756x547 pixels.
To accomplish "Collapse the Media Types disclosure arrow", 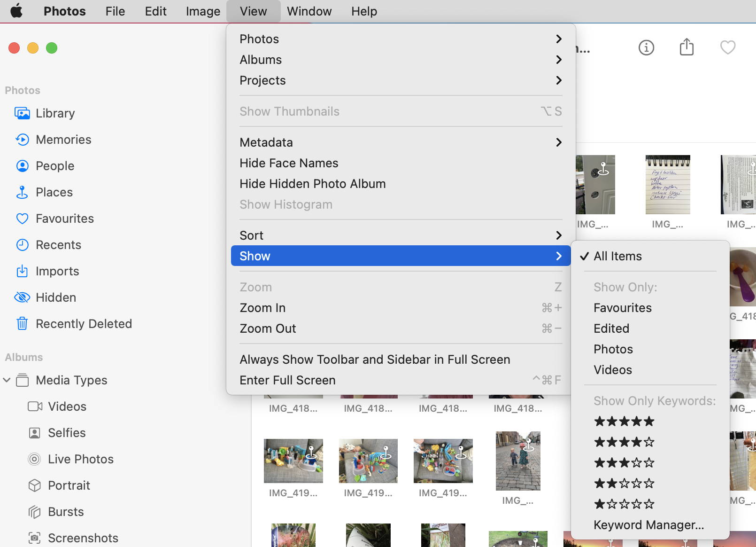I will [7, 380].
